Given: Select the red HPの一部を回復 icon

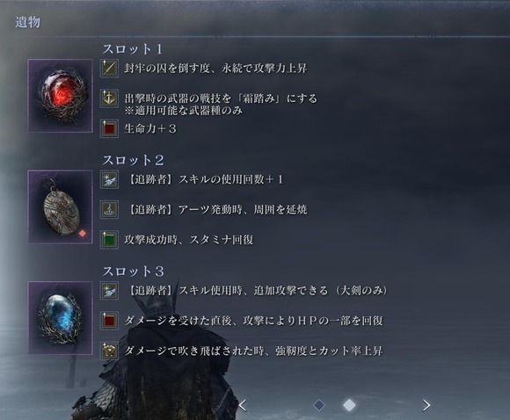Looking at the screenshot, I should click(x=109, y=321).
